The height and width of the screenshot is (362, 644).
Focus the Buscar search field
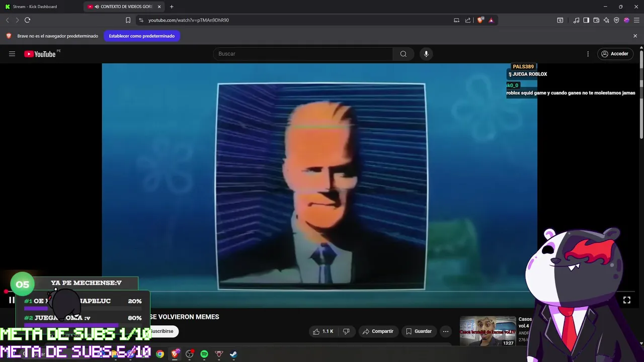[x=303, y=54]
